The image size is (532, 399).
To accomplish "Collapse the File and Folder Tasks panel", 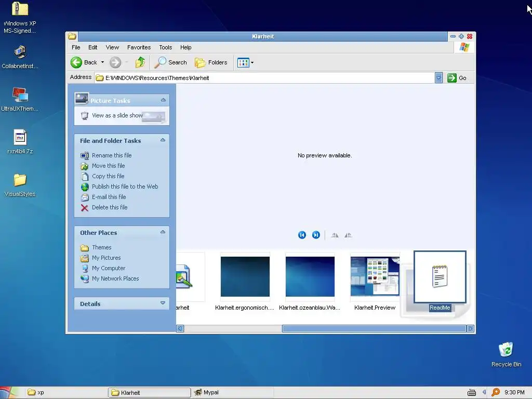I will pyautogui.click(x=163, y=140).
